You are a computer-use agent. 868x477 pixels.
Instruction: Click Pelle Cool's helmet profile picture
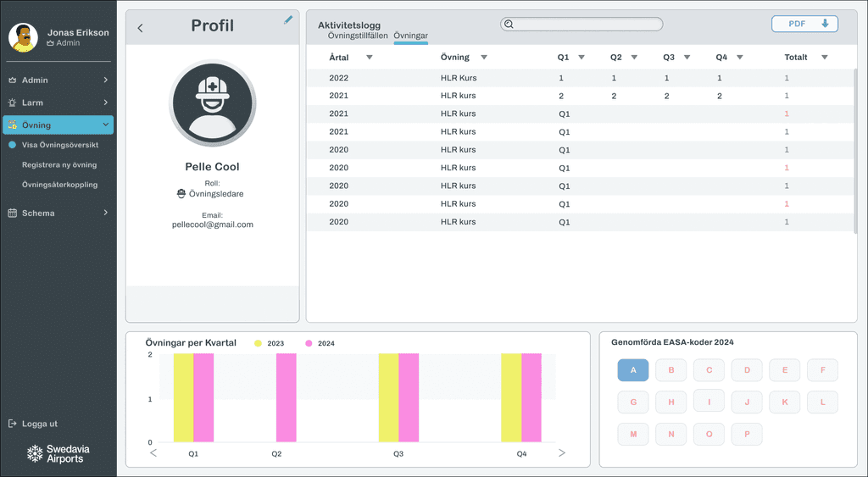point(213,103)
